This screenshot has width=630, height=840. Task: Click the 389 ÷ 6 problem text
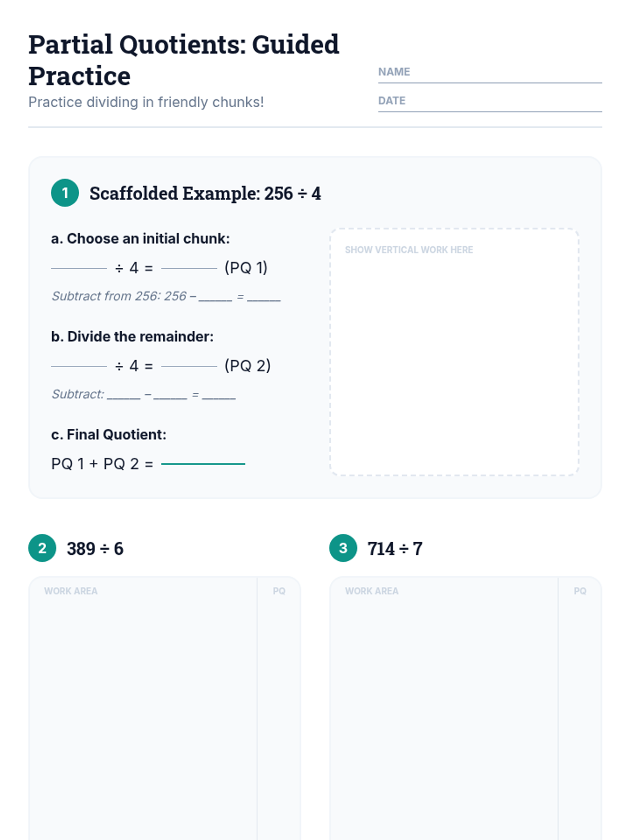click(95, 549)
